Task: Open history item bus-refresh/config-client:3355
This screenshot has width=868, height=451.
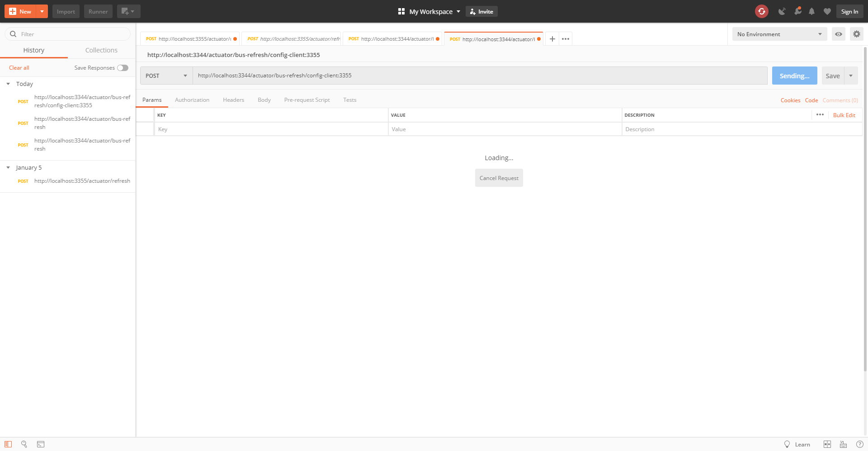Action: [x=68, y=101]
